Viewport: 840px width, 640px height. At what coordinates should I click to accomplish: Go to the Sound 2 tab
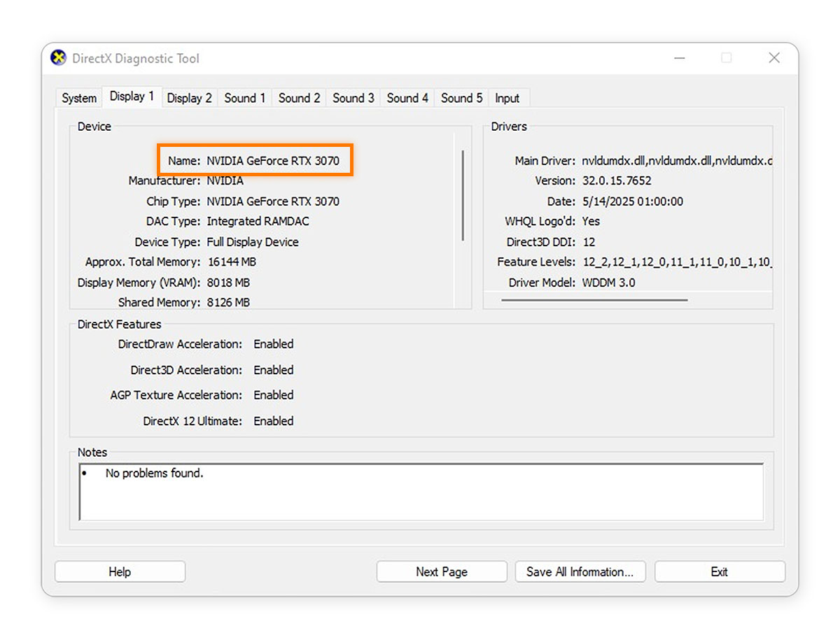pyautogui.click(x=299, y=98)
